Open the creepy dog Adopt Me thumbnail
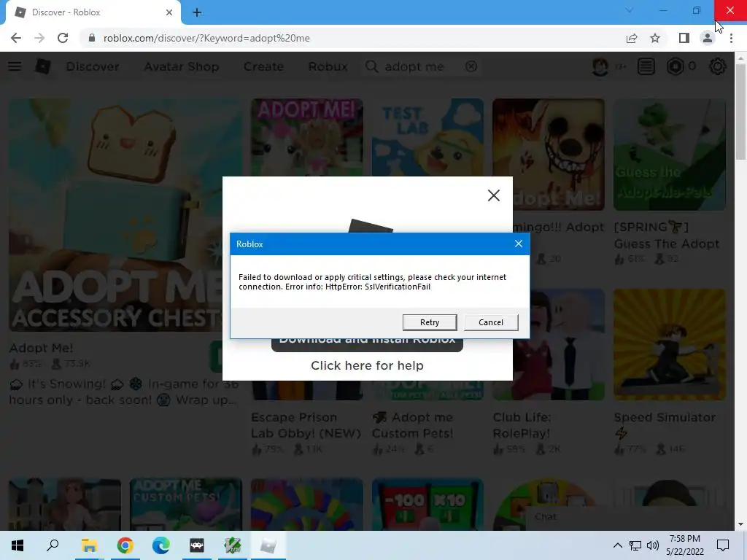This screenshot has width=747, height=560. point(549,155)
